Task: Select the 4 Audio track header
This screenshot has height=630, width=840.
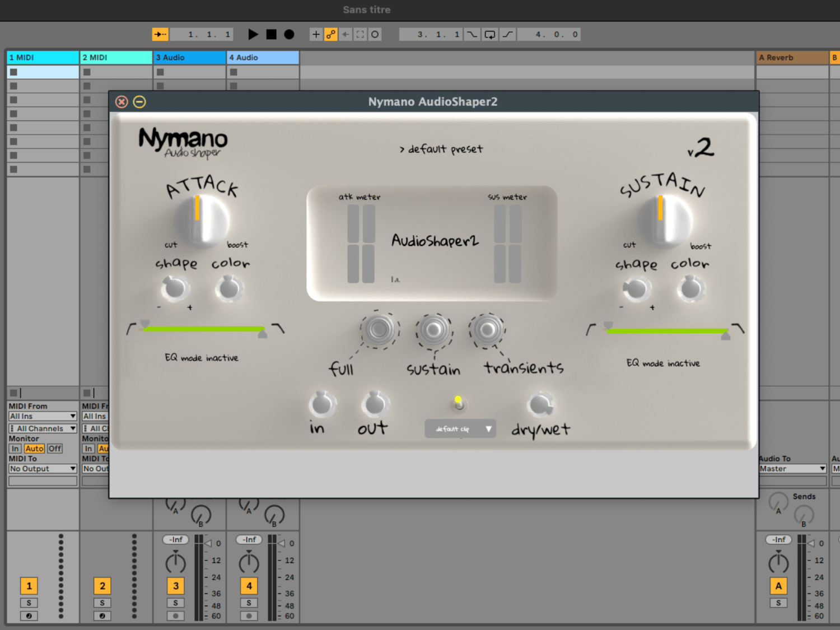Action: point(263,58)
